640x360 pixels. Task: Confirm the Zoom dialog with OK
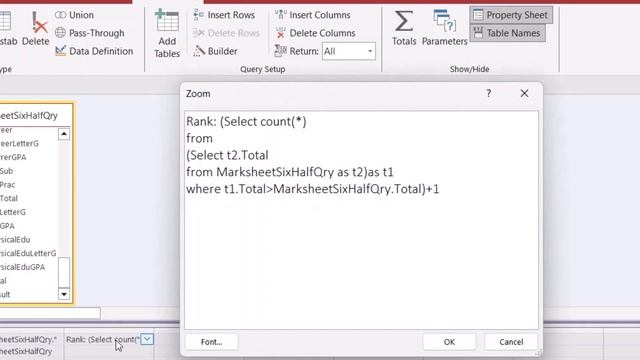tap(449, 342)
